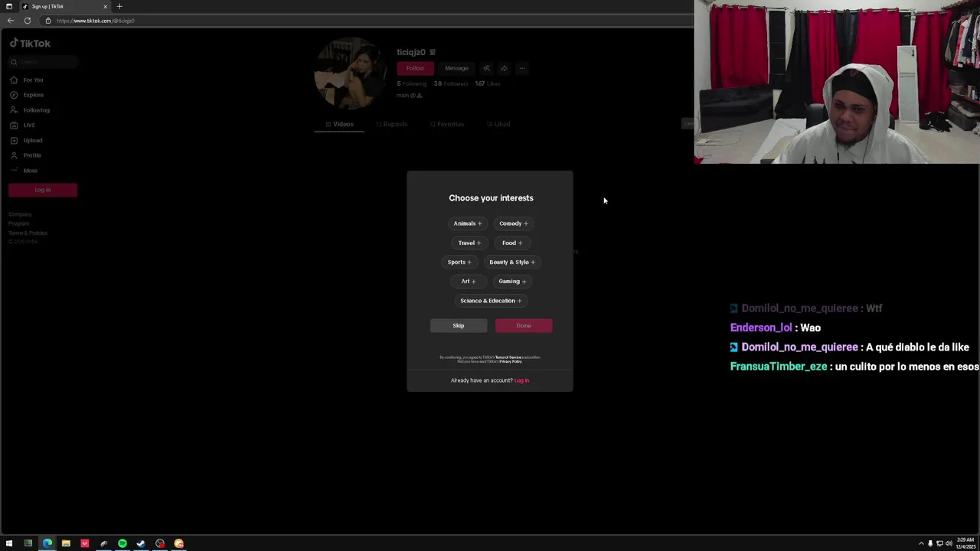Click the sidebar Log in button
The height and width of the screenshot is (551, 980).
click(x=43, y=190)
